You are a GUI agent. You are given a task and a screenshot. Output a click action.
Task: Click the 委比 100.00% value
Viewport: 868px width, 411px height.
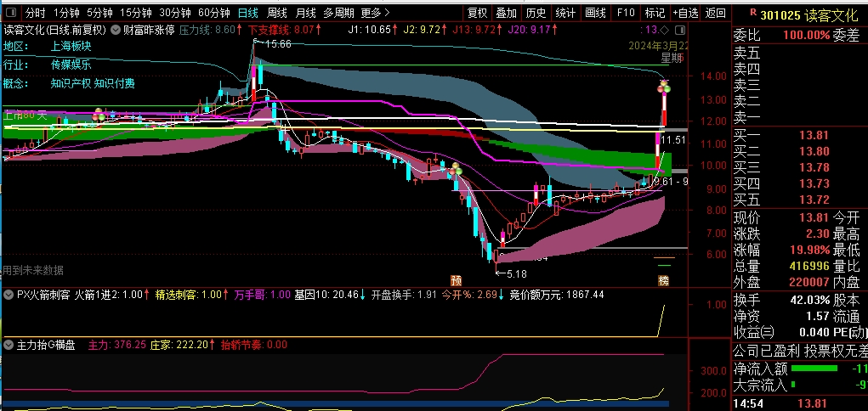[807, 36]
